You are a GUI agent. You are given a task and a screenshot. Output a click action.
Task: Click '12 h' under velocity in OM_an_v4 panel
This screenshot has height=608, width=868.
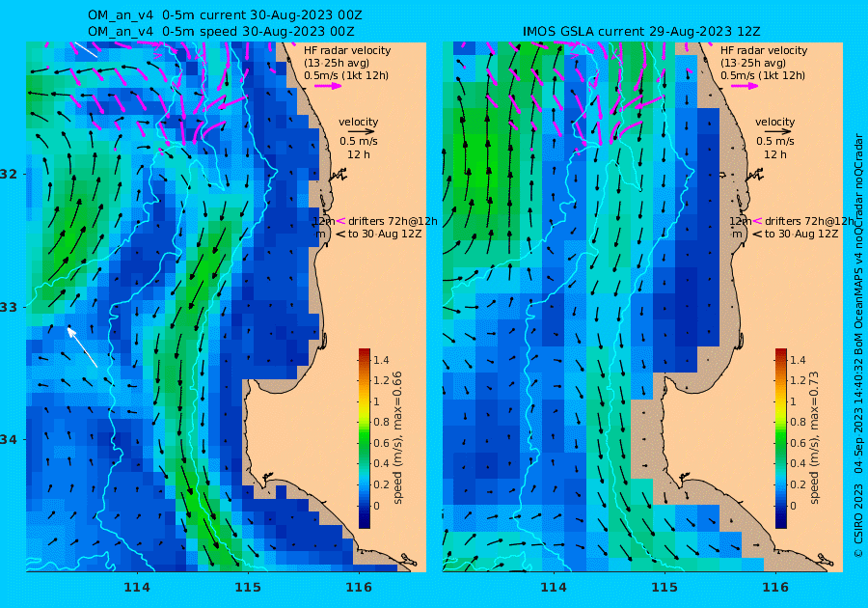[x=359, y=154]
